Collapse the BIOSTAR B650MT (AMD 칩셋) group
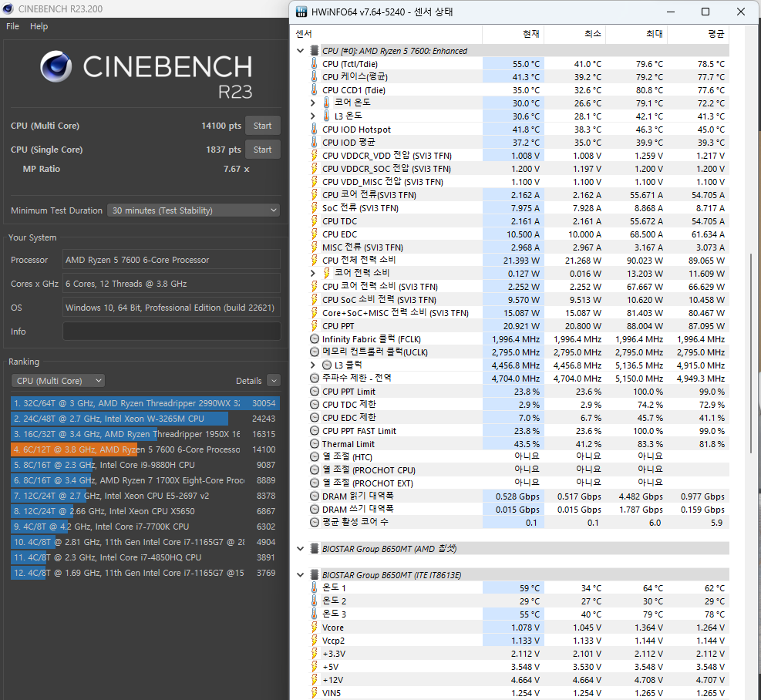Screen dimensions: 761x700 [x=301, y=549]
